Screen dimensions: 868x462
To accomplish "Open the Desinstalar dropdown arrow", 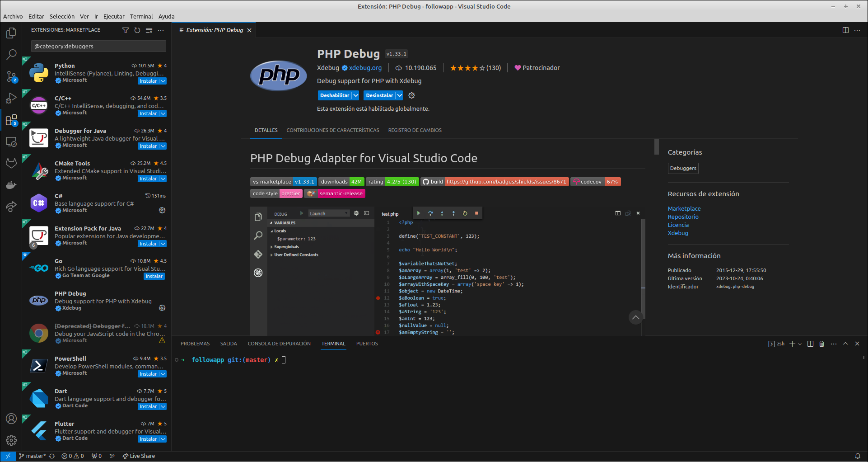I will tap(399, 95).
